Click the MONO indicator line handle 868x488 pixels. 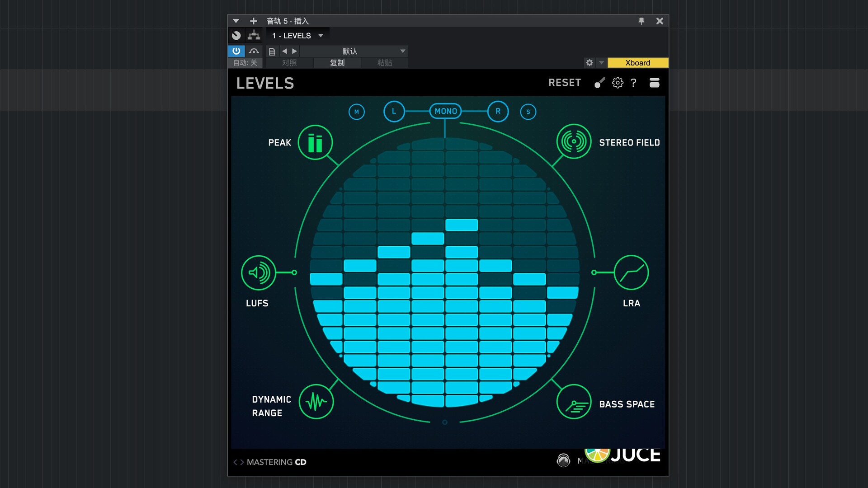click(445, 128)
